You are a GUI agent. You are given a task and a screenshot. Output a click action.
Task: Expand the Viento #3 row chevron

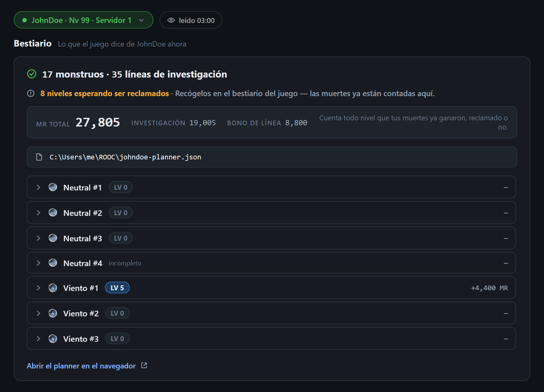click(x=39, y=339)
